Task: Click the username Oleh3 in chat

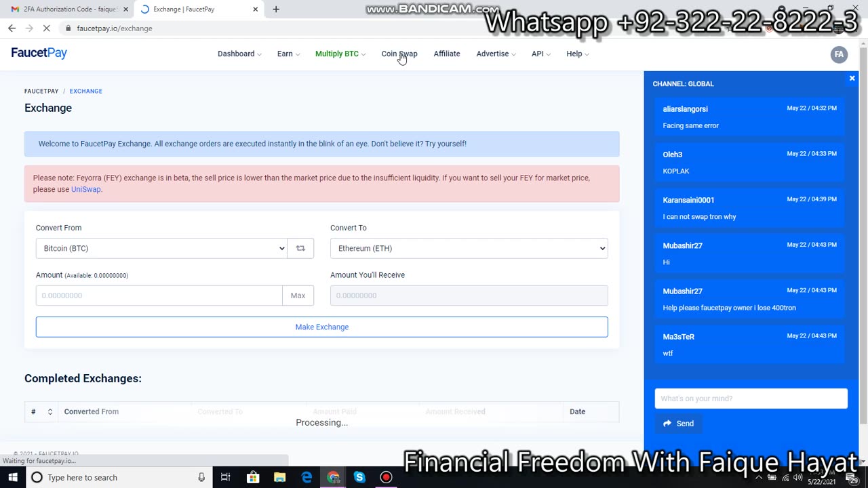Action: (673, 155)
